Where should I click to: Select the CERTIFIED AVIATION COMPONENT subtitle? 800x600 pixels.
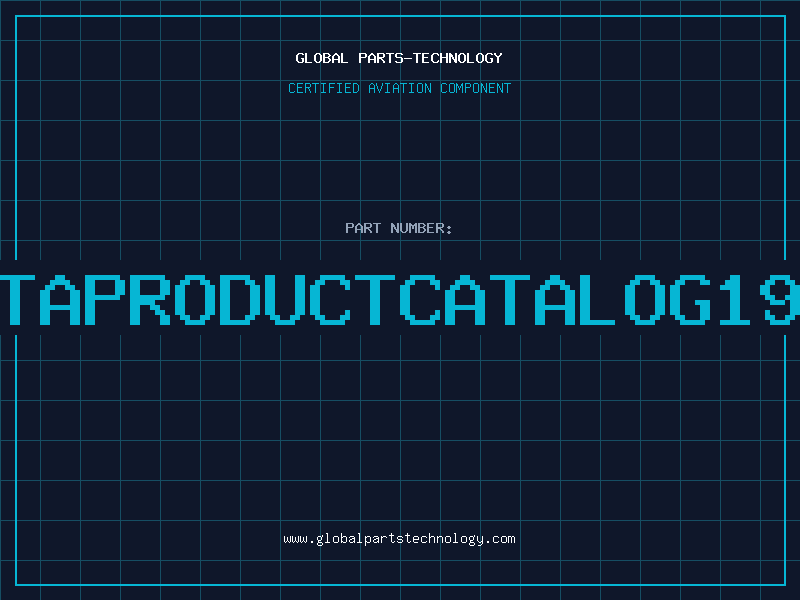click(399, 88)
